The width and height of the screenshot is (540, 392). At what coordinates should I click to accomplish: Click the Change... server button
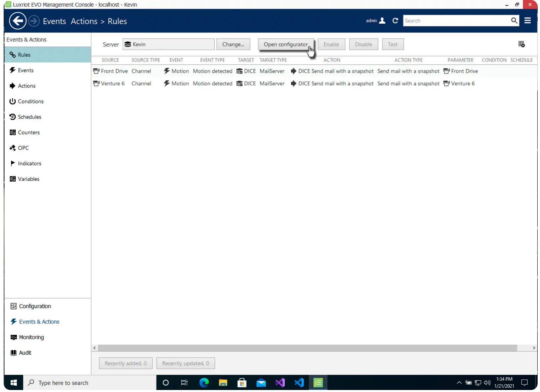click(x=233, y=44)
